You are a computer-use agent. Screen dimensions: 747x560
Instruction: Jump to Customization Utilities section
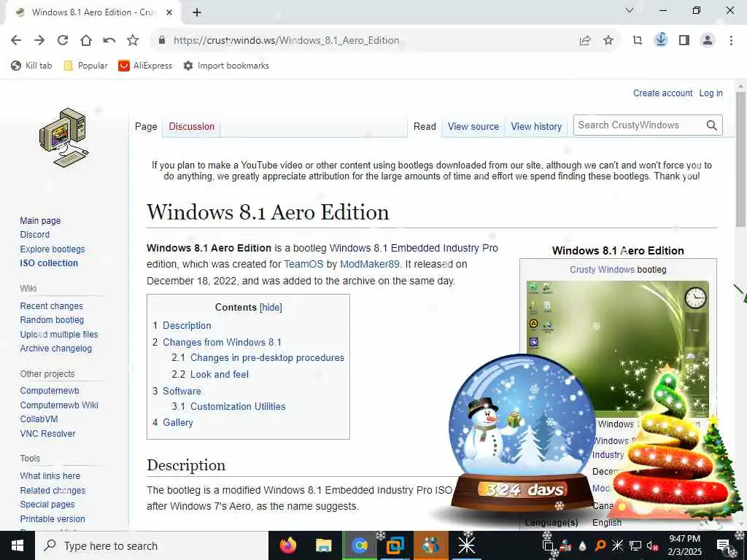point(238,407)
